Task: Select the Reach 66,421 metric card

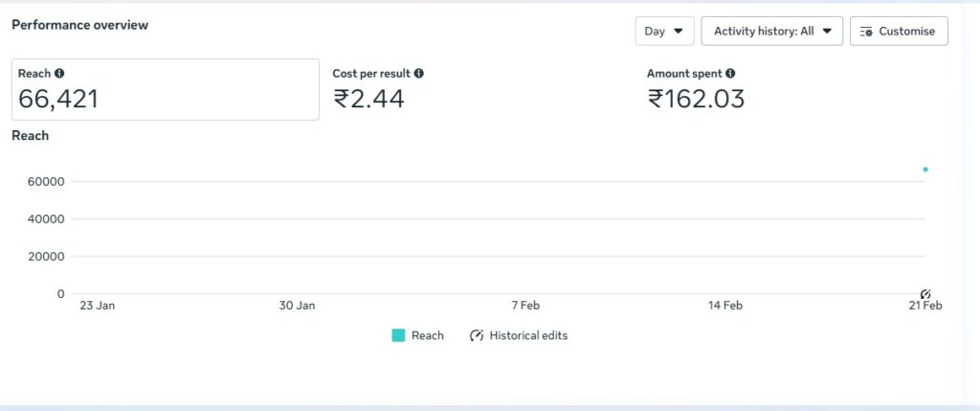Action: (165, 90)
